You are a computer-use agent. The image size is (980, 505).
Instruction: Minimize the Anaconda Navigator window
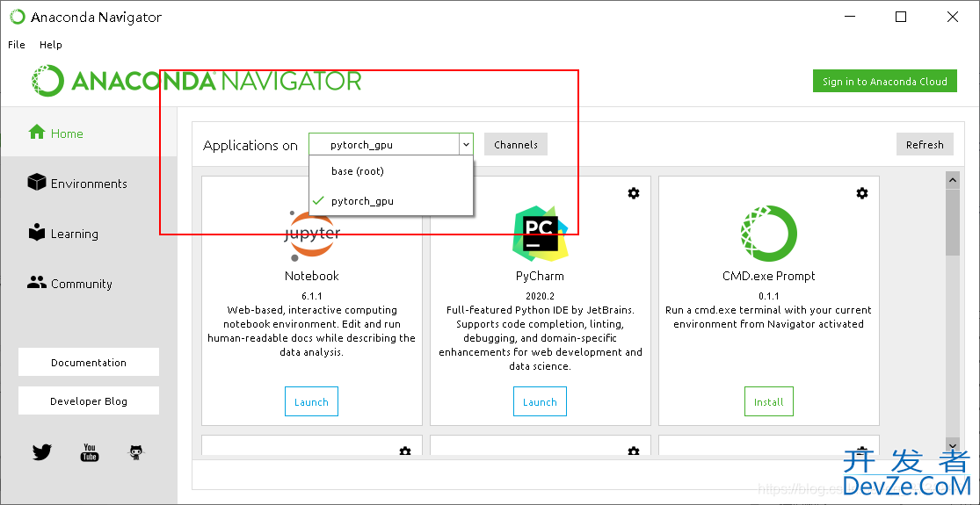pyautogui.click(x=849, y=17)
